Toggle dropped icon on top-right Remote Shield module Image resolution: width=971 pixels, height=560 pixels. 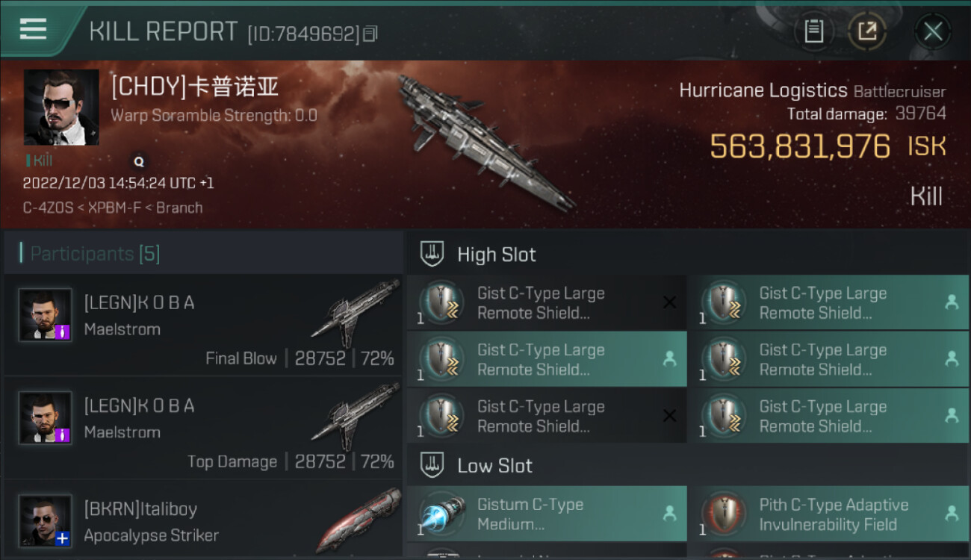pyautogui.click(x=952, y=302)
